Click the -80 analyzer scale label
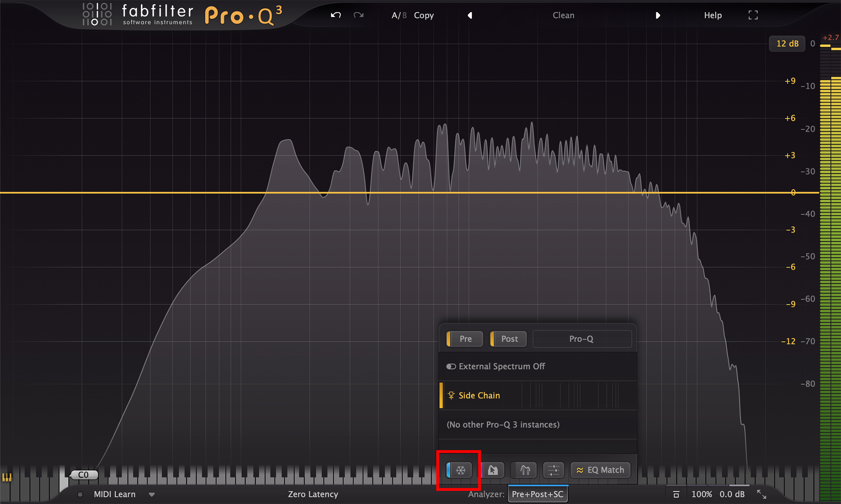The image size is (841, 504). (808, 384)
